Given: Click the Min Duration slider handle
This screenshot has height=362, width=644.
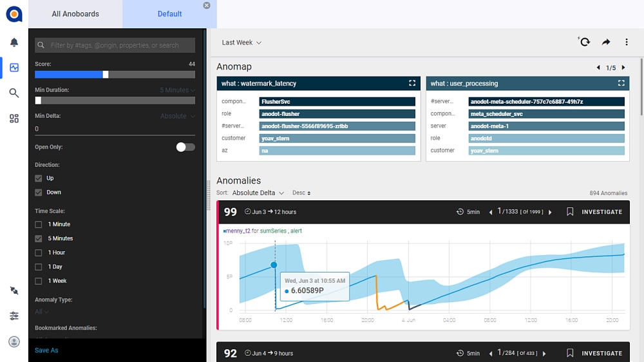Looking at the screenshot, I should tap(38, 100).
